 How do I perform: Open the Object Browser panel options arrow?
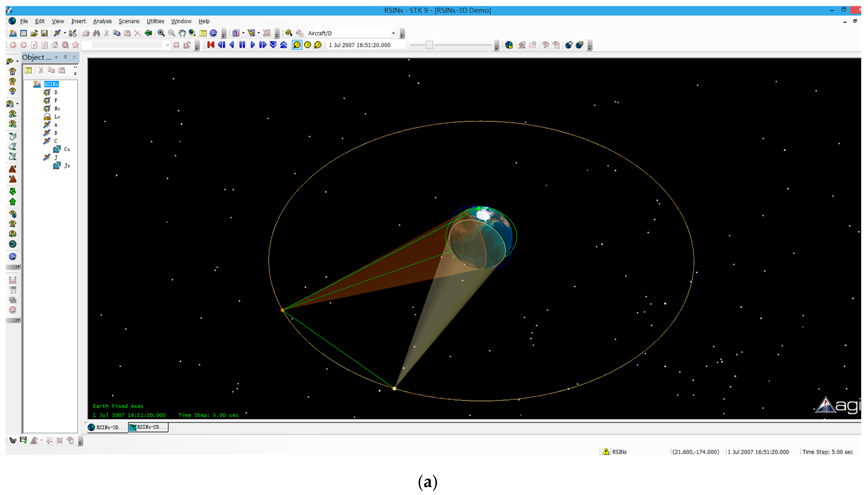pos(56,57)
